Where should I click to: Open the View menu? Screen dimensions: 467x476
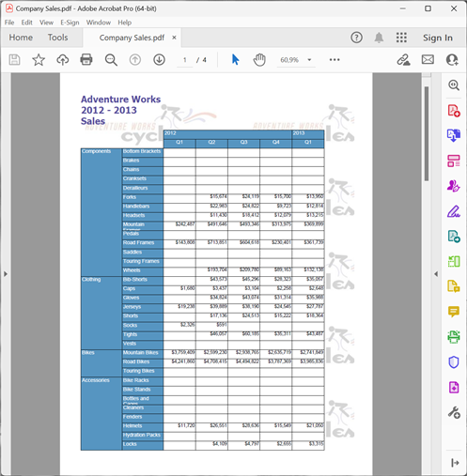click(x=46, y=23)
